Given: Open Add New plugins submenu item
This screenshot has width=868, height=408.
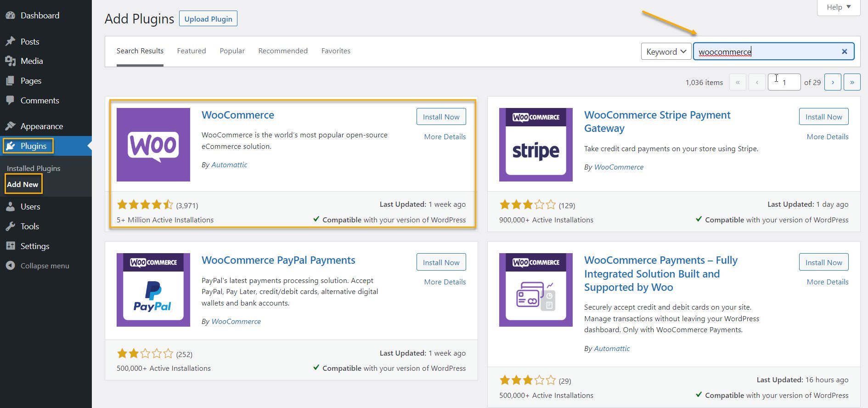Looking at the screenshot, I should tap(23, 184).
